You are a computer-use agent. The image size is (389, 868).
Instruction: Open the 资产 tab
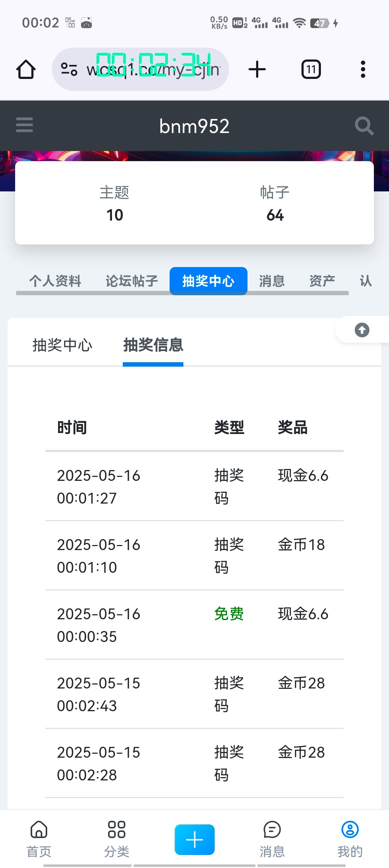point(322,281)
